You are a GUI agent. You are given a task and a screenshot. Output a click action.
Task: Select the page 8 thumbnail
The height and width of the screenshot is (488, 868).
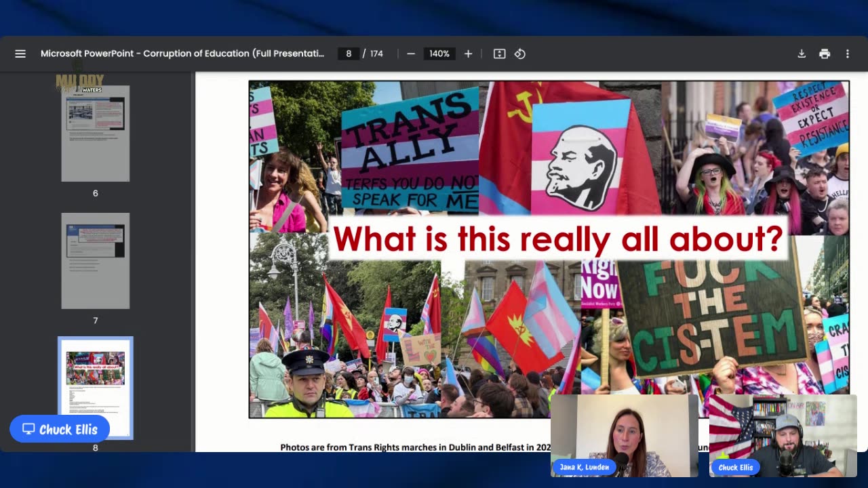click(96, 388)
